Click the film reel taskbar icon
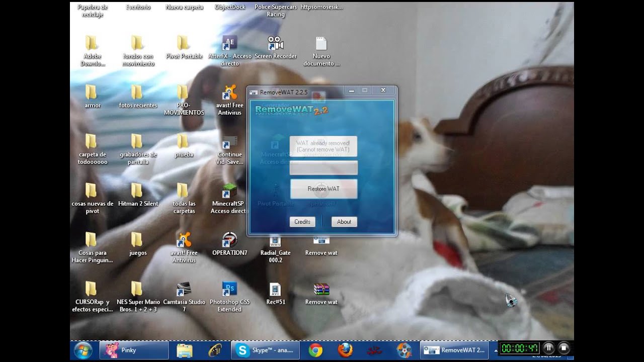The height and width of the screenshot is (362, 644). [404, 350]
